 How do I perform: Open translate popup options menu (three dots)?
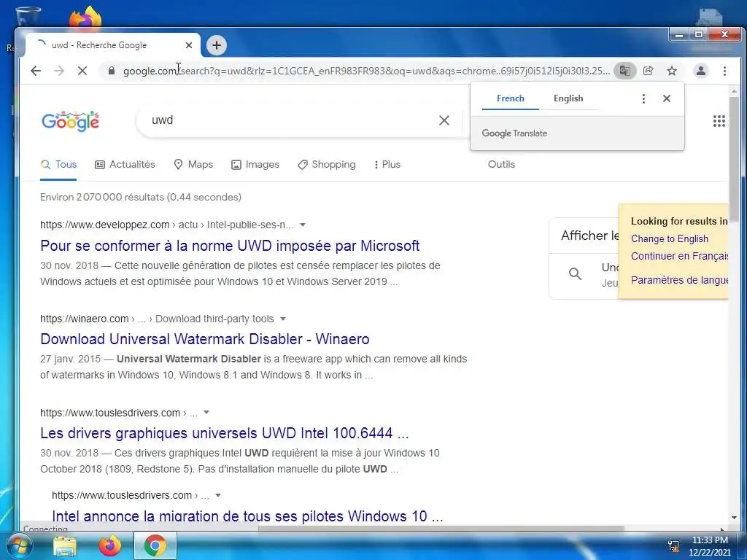pos(643,98)
